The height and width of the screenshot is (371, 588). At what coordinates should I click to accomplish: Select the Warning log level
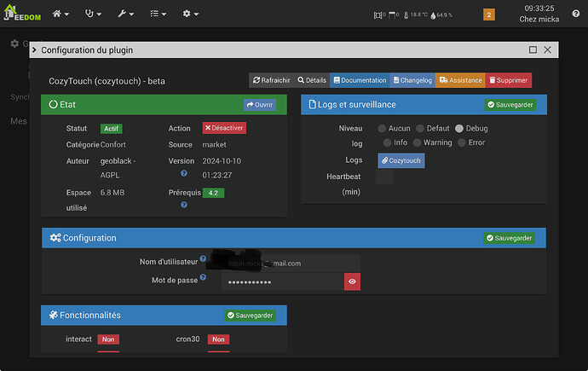[x=417, y=142]
